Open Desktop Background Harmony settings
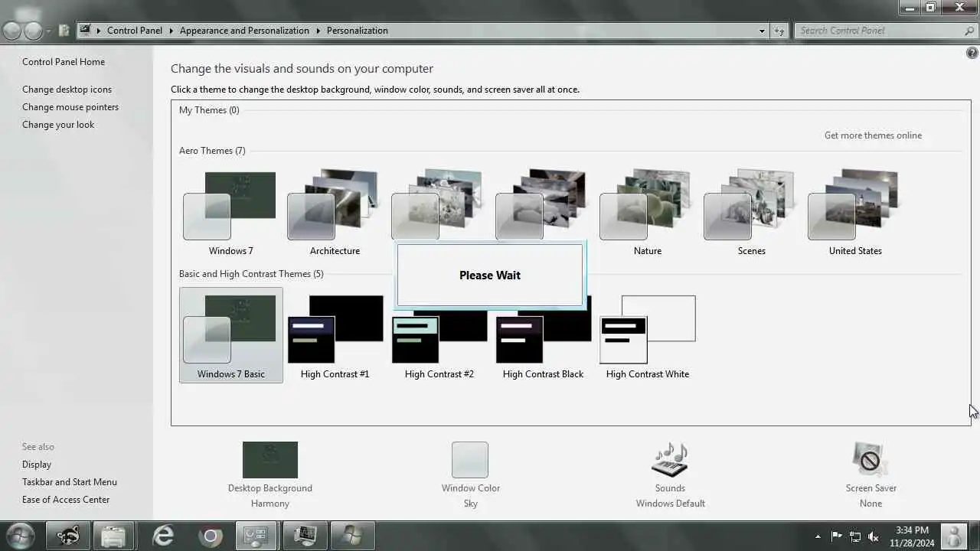 270,474
